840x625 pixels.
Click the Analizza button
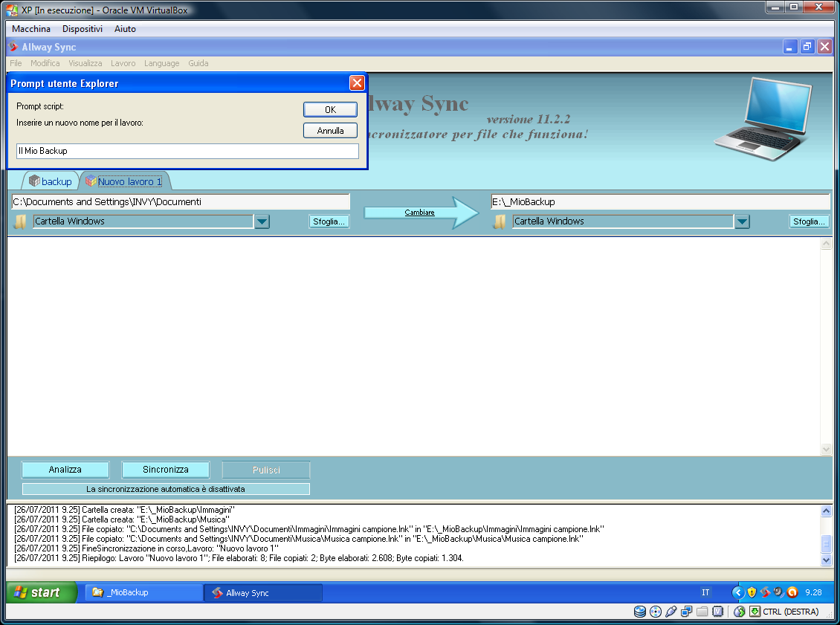tap(65, 470)
